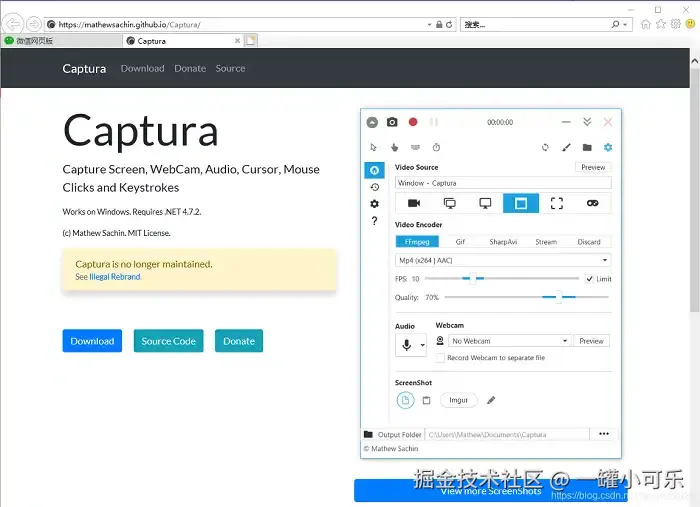This screenshot has height=507, width=700.
Task: Collapse the Captura panel with the double chevron
Action: pos(587,122)
